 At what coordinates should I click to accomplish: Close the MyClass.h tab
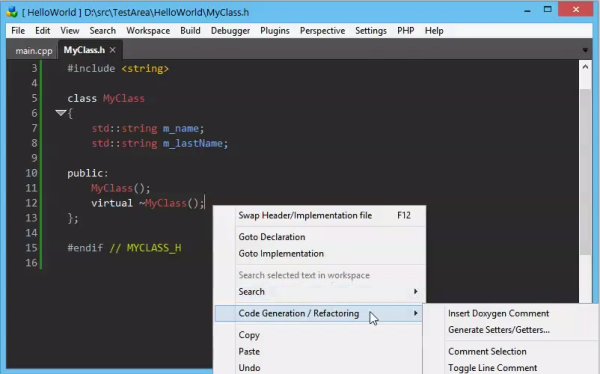pyautogui.click(x=112, y=50)
